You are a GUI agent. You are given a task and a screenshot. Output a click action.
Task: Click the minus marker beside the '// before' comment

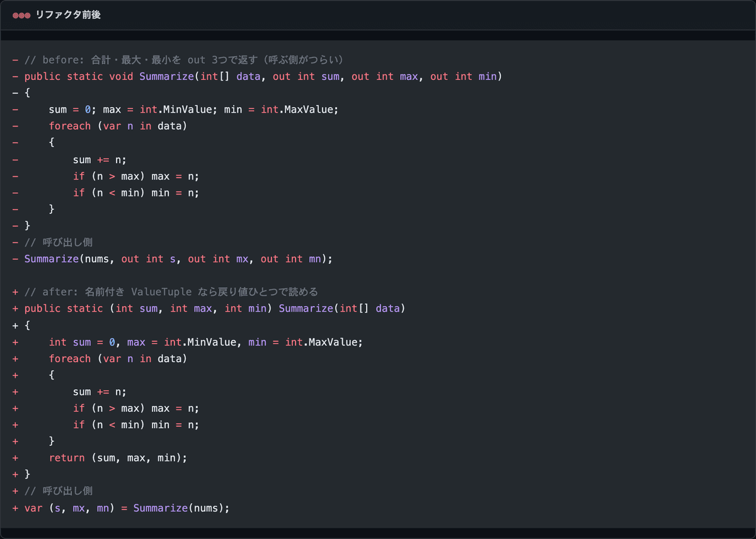point(15,60)
